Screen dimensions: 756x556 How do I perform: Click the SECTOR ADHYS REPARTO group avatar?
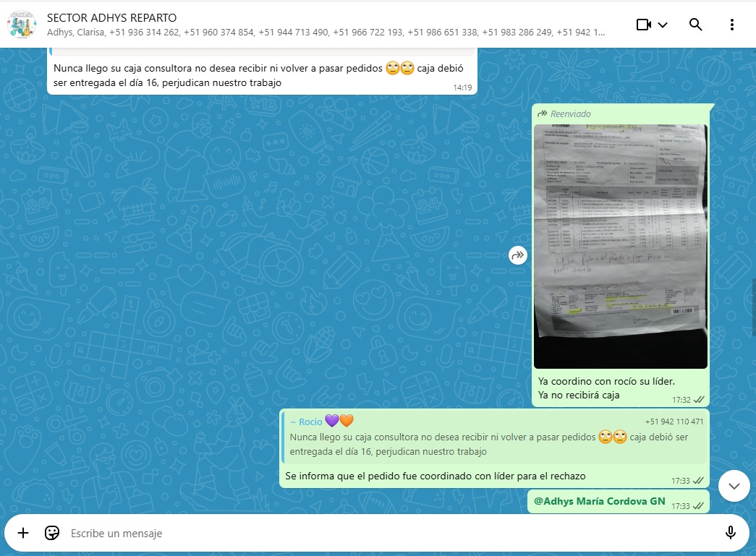pyautogui.click(x=22, y=25)
